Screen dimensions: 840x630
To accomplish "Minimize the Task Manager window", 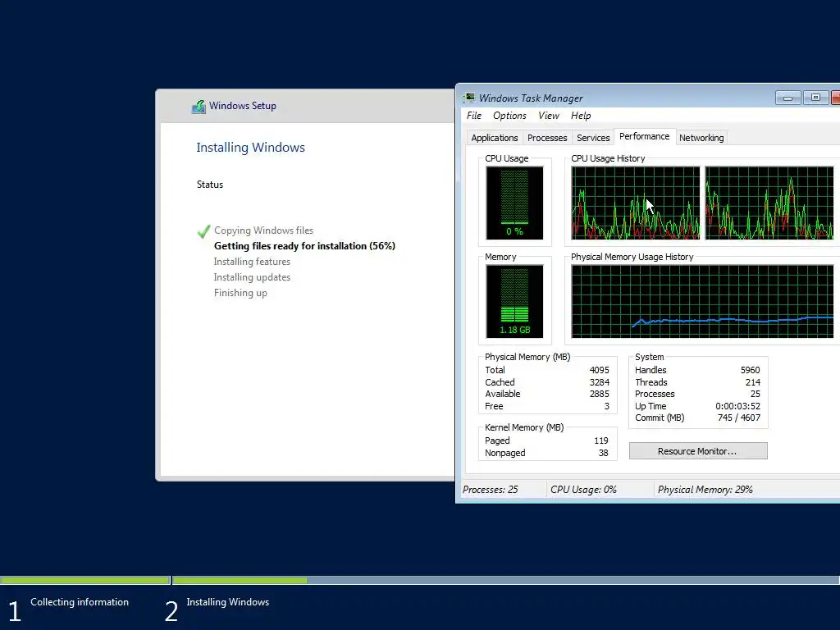I will (787, 98).
